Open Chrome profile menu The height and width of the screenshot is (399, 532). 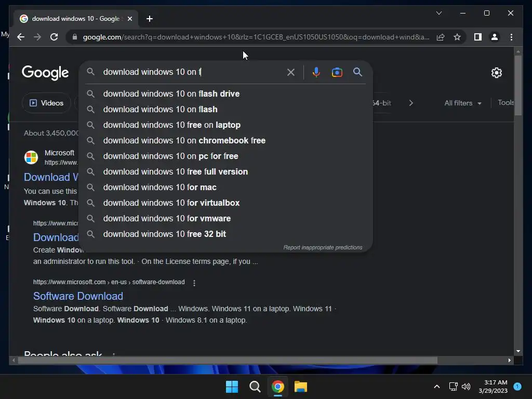click(495, 37)
